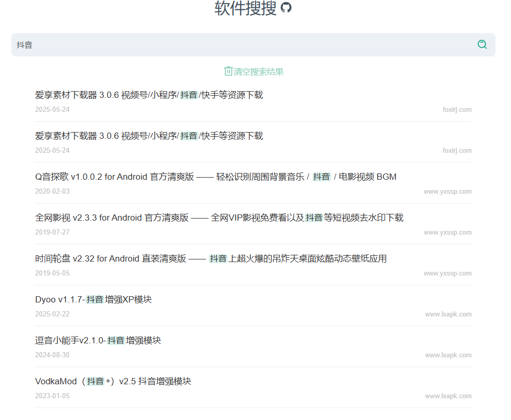This screenshot has height=420, width=511.
Task: Click date 2019-07-27 under 全网影视
Action: click(52, 232)
